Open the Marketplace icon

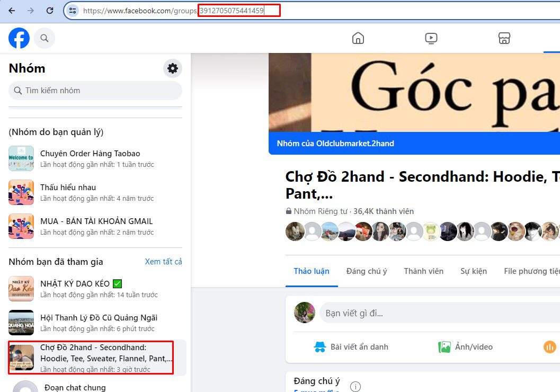pyautogui.click(x=504, y=38)
